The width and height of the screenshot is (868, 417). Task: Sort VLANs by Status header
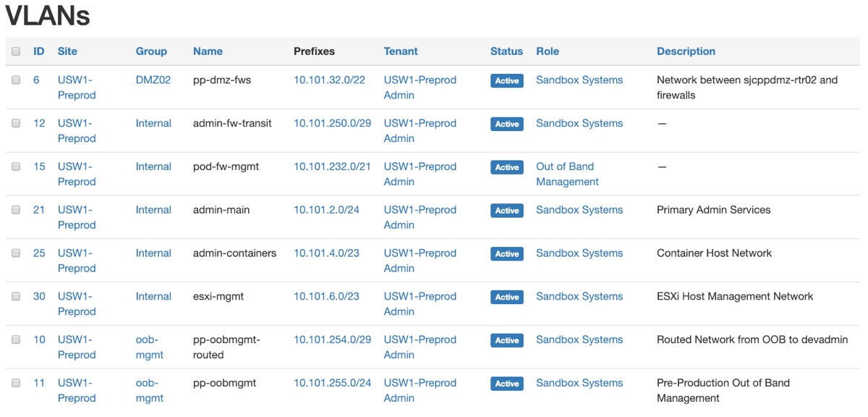506,51
